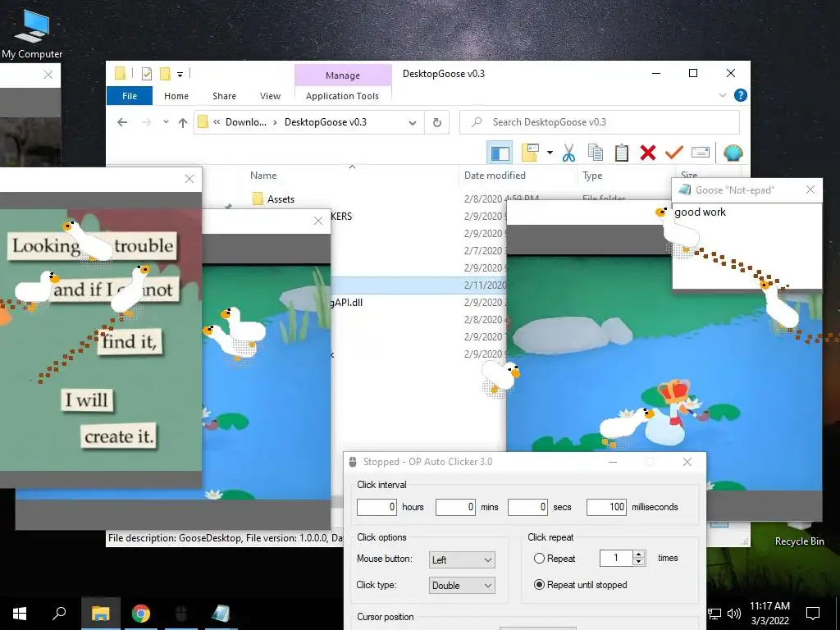Open taskbar search magnifier
This screenshot has width=840, height=630.
(59, 612)
